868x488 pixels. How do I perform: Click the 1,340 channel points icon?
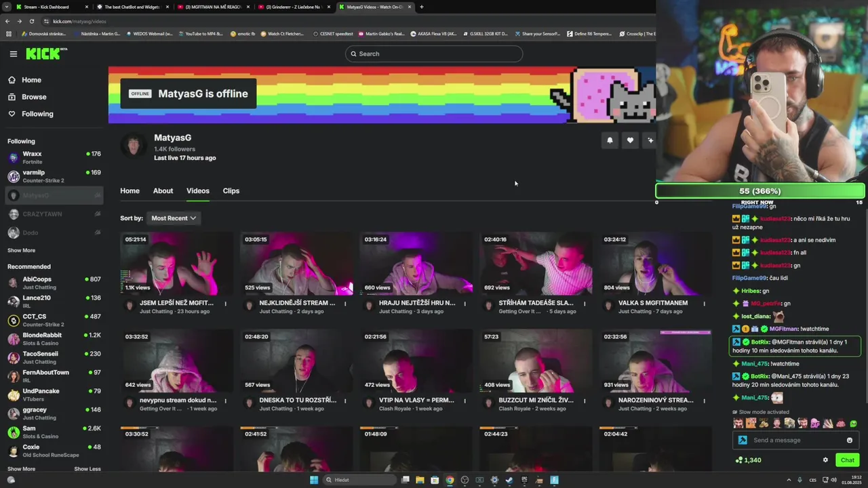pyautogui.click(x=739, y=460)
